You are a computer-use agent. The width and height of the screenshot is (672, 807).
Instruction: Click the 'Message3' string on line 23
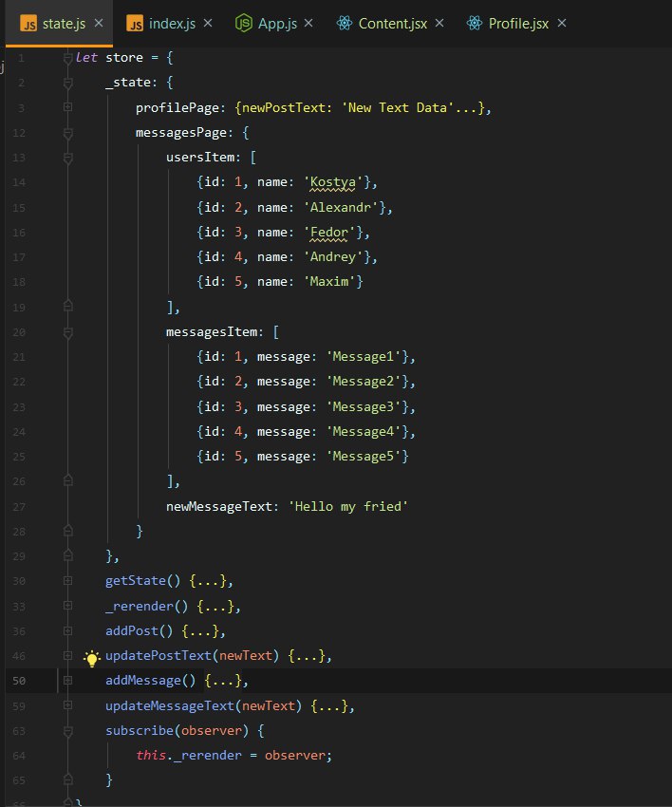click(x=364, y=407)
